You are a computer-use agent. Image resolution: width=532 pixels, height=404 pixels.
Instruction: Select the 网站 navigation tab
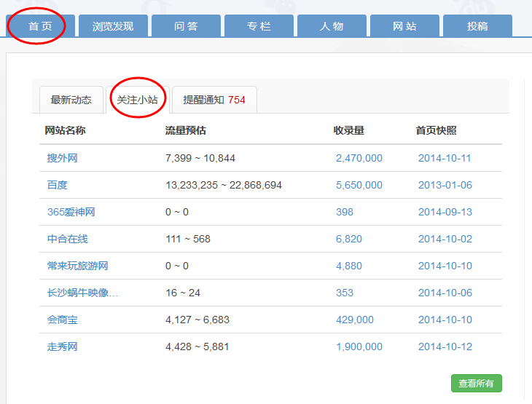coord(404,25)
